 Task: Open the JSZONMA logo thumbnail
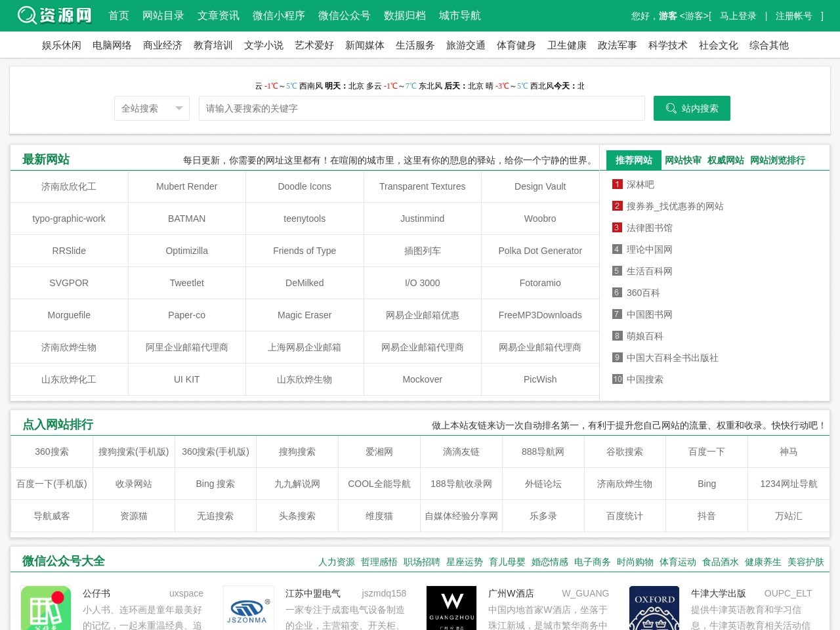(248, 608)
